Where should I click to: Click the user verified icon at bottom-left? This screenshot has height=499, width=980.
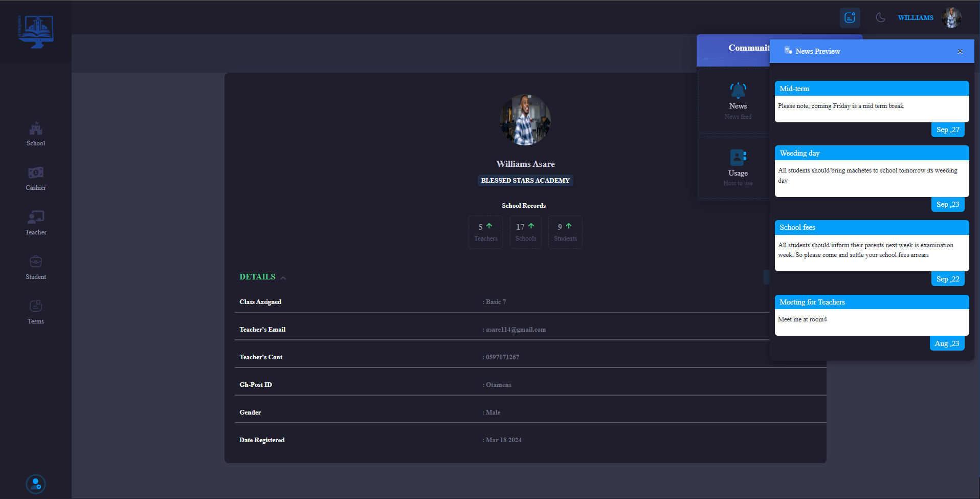coord(36,484)
